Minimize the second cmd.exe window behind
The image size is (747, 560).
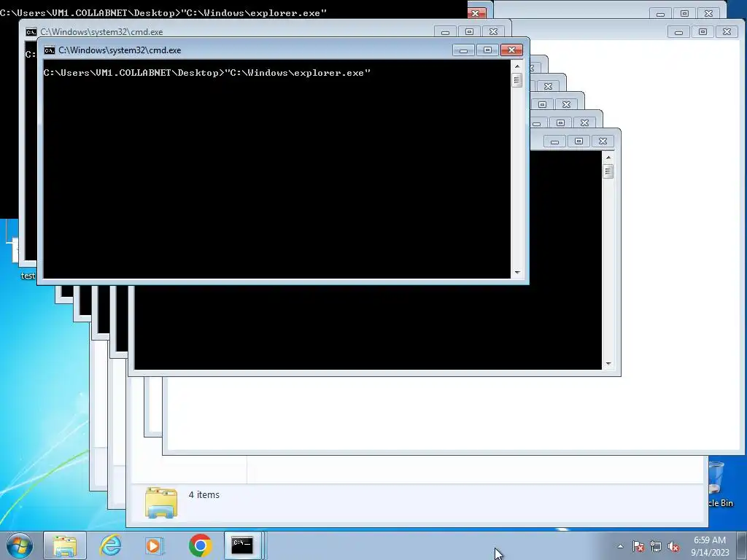(446, 32)
